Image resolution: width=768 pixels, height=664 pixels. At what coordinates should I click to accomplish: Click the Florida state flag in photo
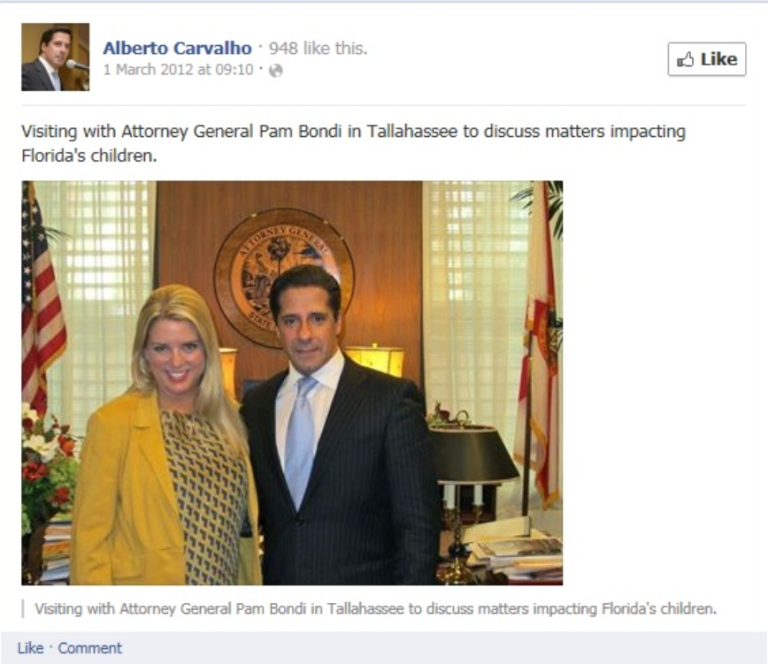pos(539,343)
